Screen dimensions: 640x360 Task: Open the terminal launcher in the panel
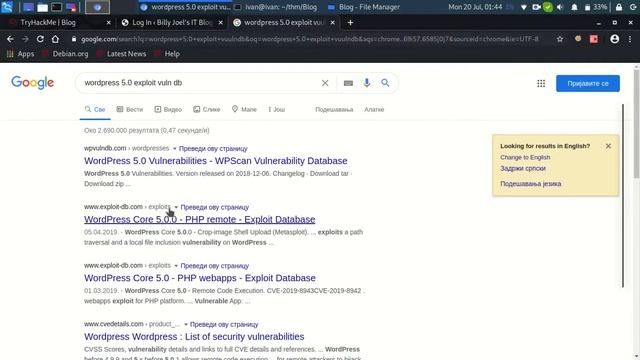[x=56, y=7]
